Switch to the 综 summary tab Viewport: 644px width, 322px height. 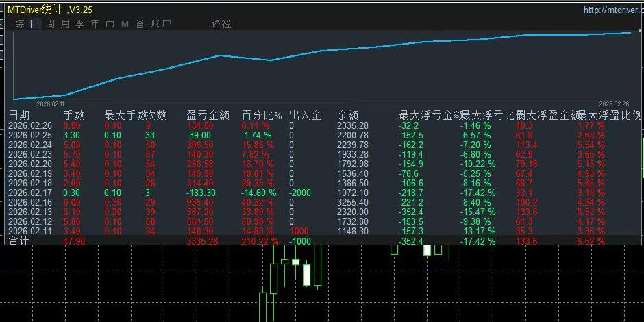20,24
